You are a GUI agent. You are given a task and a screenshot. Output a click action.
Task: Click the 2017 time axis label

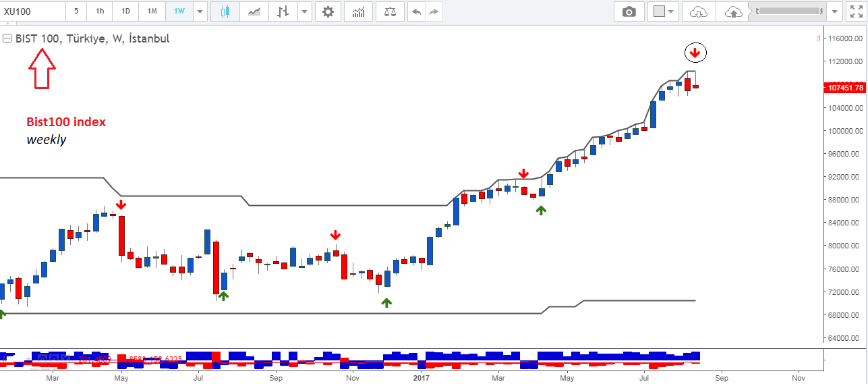(x=422, y=378)
